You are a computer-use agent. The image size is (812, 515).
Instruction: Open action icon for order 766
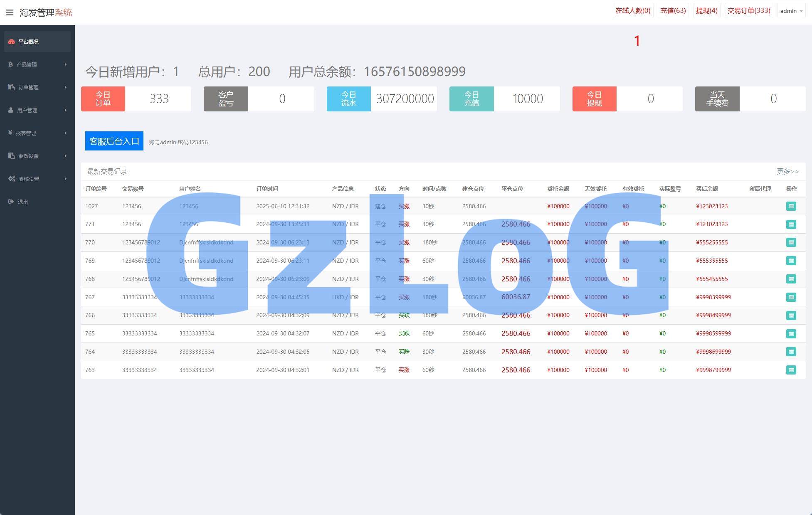tap(791, 315)
